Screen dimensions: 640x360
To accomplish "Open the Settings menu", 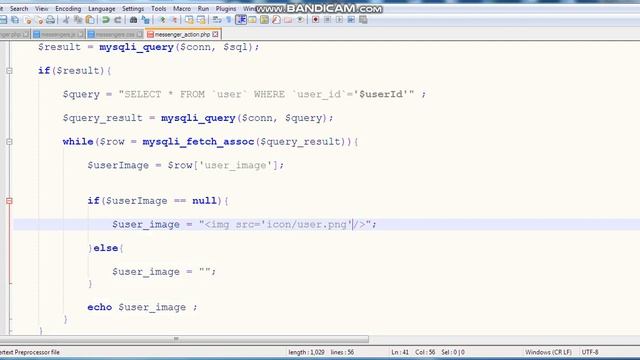I will click(133, 9).
